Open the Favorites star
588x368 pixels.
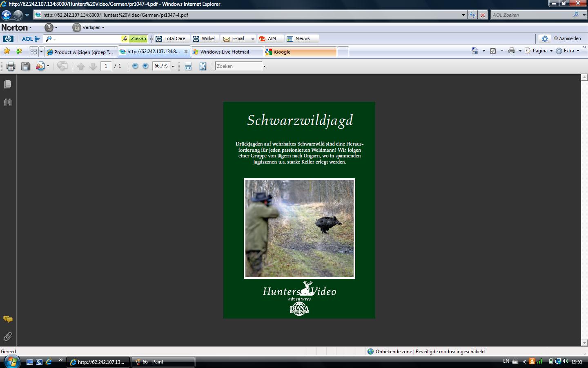coord(7,51)
